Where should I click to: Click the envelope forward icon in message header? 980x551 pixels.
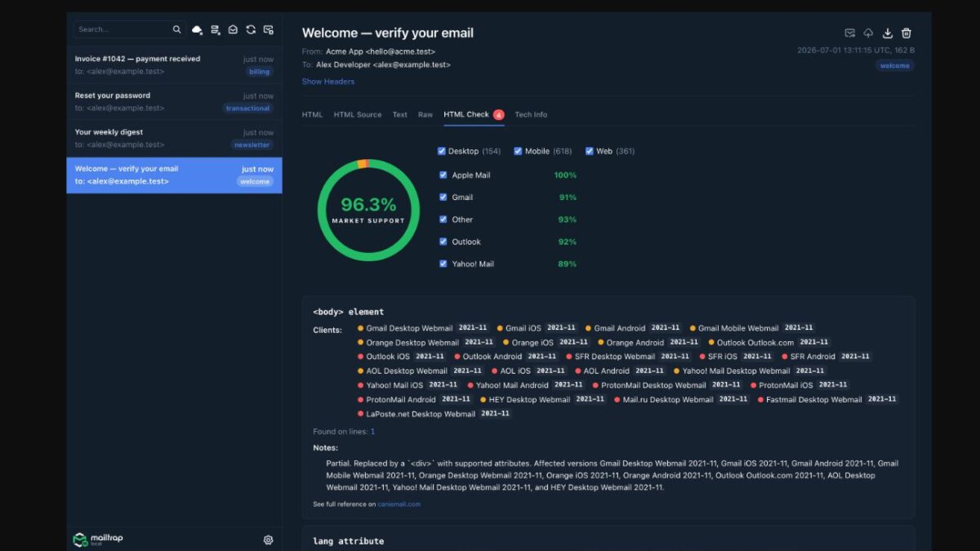click(x=849, y=33)
